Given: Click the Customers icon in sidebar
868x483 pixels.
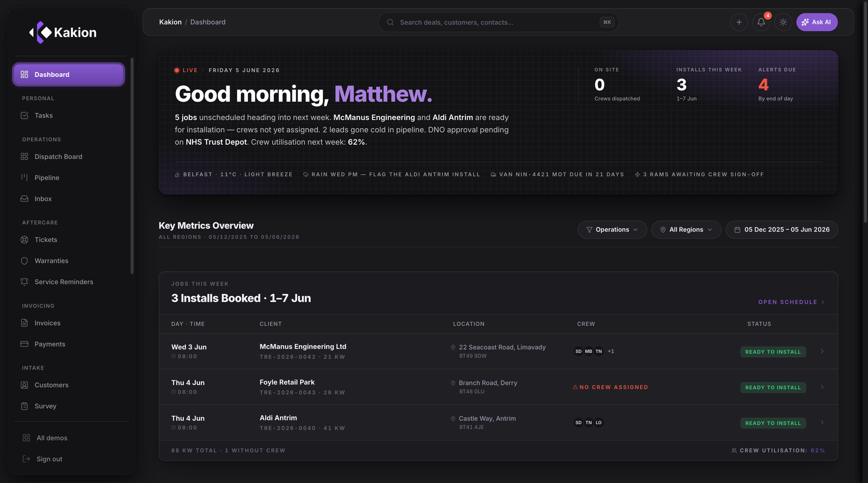Looking at the screenshot, I should pyautogui.click(x=24, y=385).
